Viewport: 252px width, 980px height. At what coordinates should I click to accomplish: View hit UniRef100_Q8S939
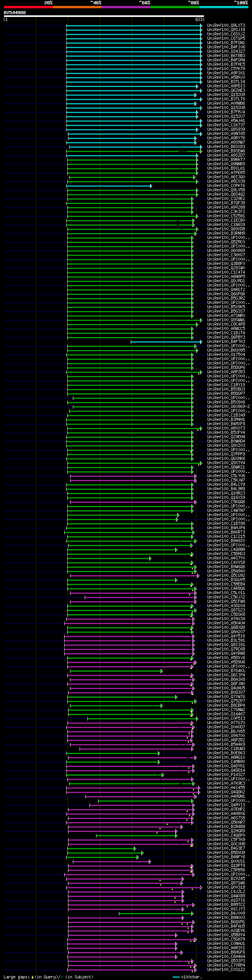pyautogui.click(x=226, y=130)
